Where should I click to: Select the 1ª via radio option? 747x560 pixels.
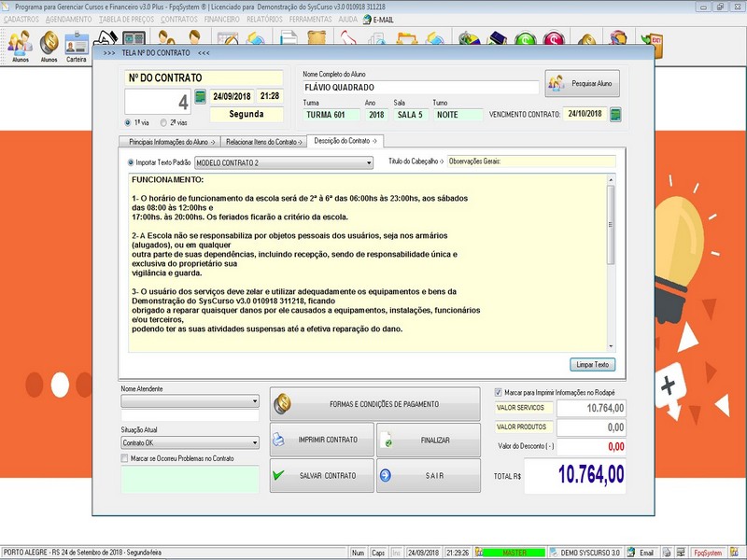pyautogui.click(x=128, y=123)
